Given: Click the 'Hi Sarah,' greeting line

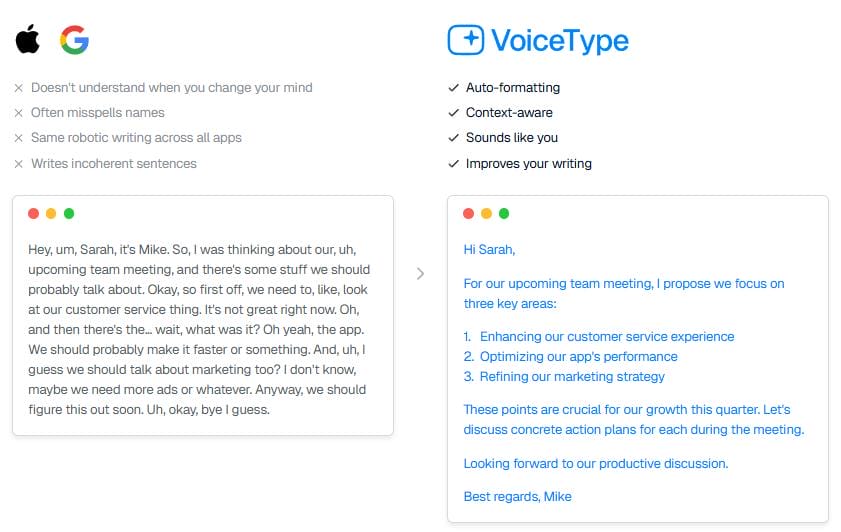Looking at the screenshot, I should [490, 249].
